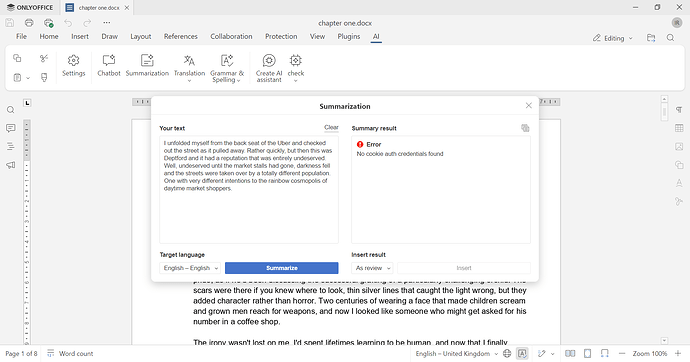This screenshot has height=362, width=690.
Task: Click the blue Summarize button
Action: click(x=282, y=268)
